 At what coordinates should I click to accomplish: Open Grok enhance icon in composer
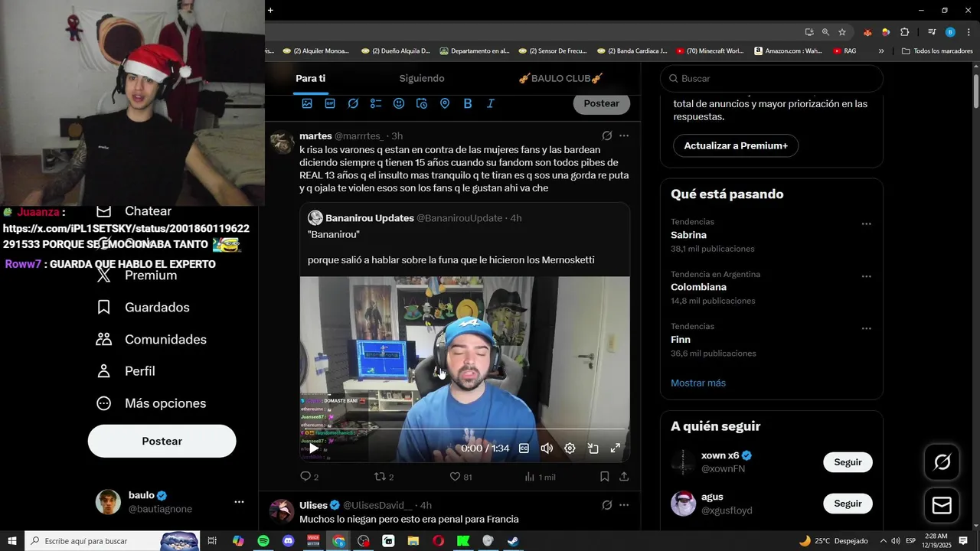(x=353, y=103)
